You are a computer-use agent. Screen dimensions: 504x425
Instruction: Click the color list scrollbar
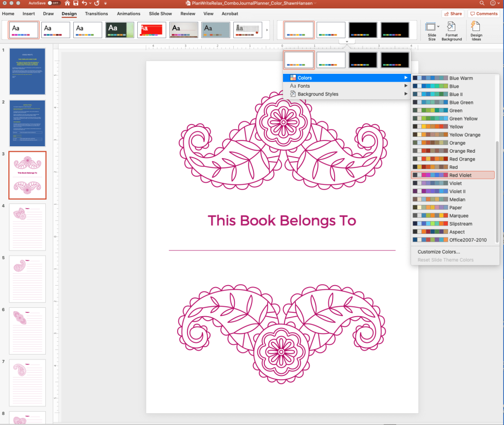pyautogui.click(x=497, y=192)
